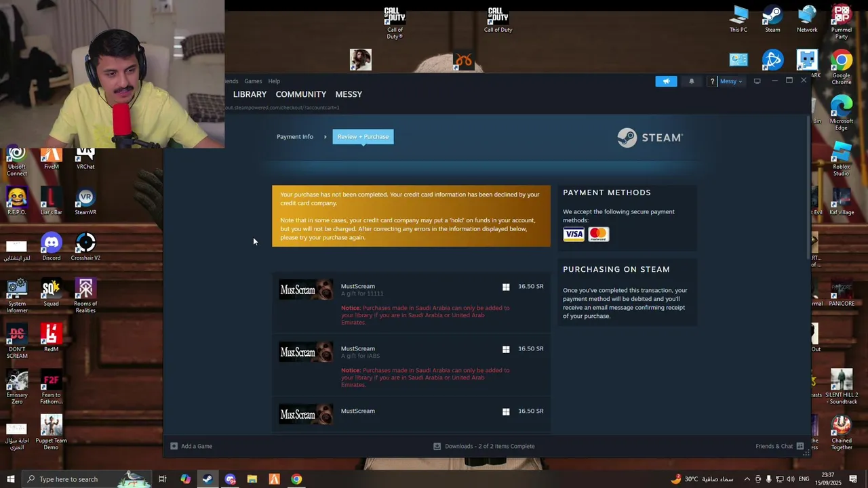Click the third MustScream thumbnail without gift text
Screen dimensions: 868x488
(306, 415)
